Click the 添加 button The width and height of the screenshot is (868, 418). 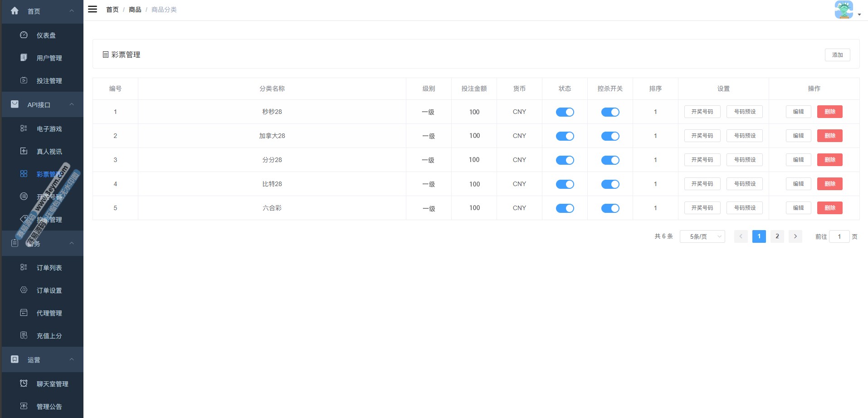[x=837, y=55]
